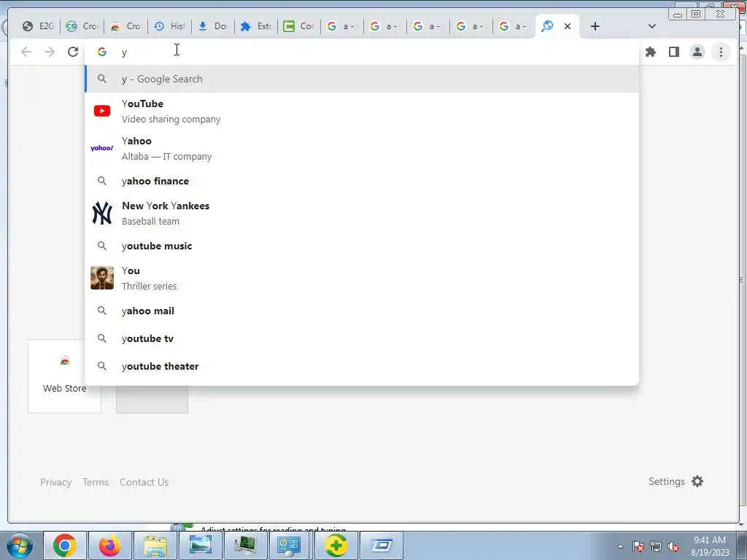The image size is (747, 560).
Task: Open the Privacy link
Action: pyautogui.click(x=55, y=482)
